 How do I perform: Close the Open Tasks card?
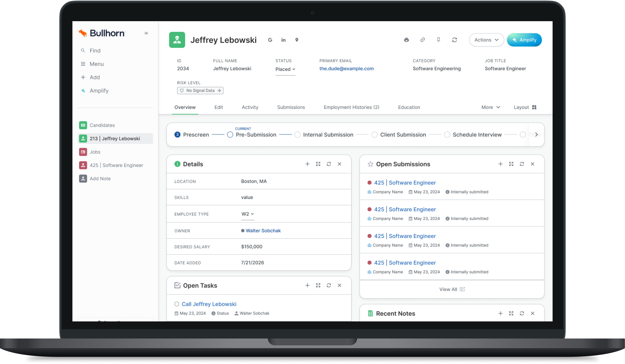(x=340, y=285)
